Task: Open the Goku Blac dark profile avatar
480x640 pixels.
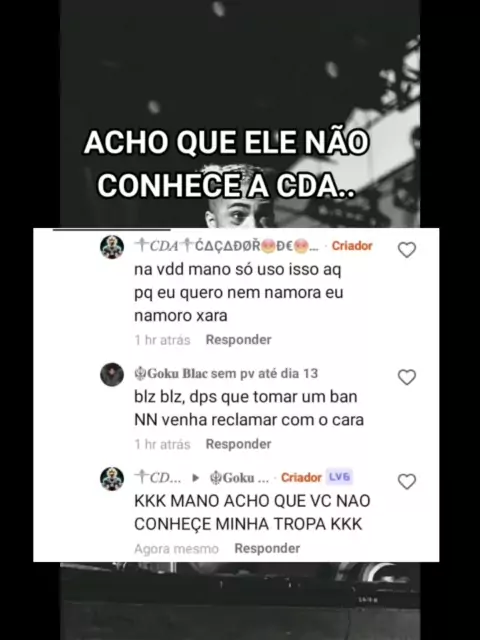Action: tap(112, 374)
